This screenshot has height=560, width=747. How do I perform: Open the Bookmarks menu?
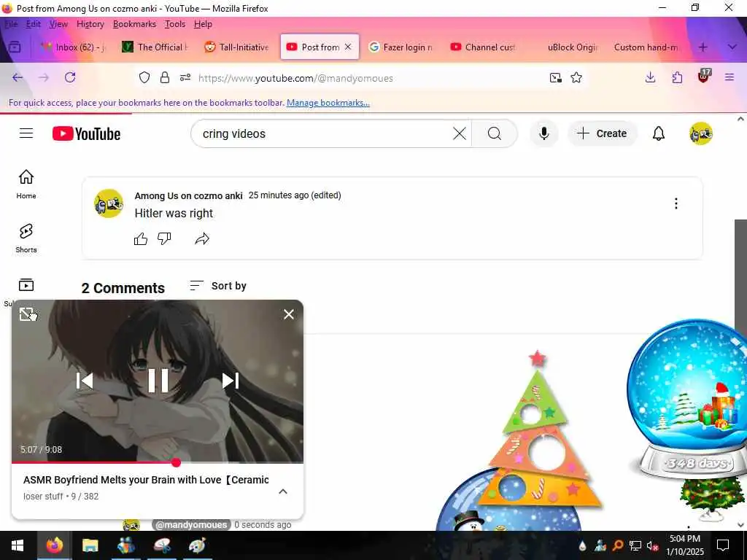[134, 24]
